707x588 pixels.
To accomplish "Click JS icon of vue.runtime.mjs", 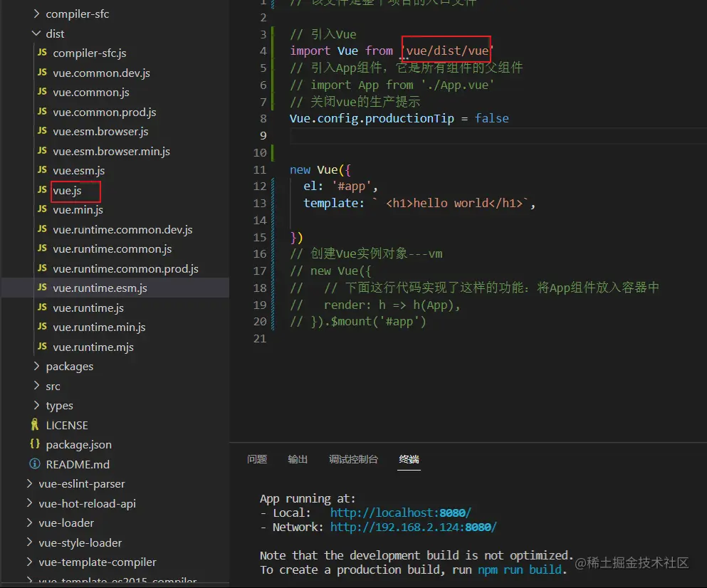I will [x=43, y=347].
